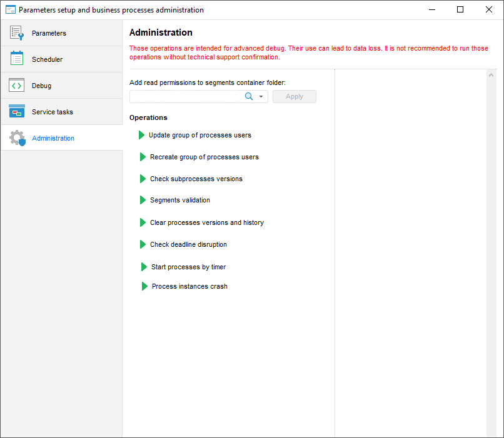The width and height of the screenshot is (504, 438).
Task: Switch to Debug tab label
Action: tap(41, 86)
